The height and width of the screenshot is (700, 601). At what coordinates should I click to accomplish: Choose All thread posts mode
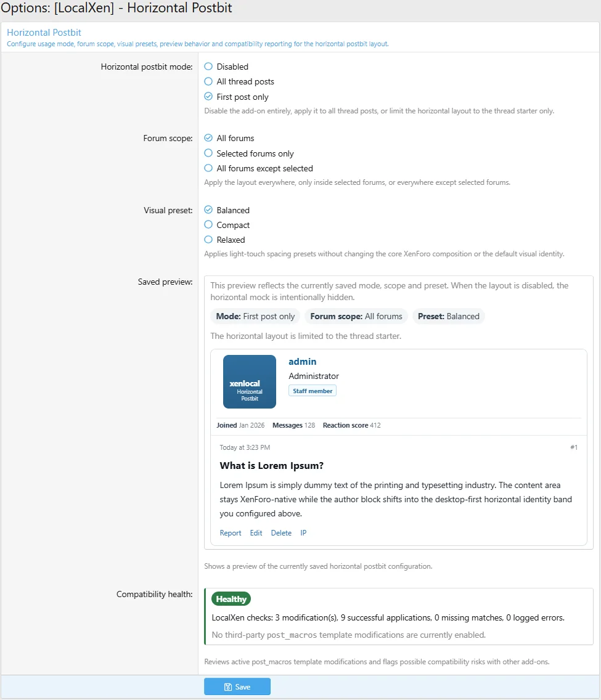click(208, 81)
